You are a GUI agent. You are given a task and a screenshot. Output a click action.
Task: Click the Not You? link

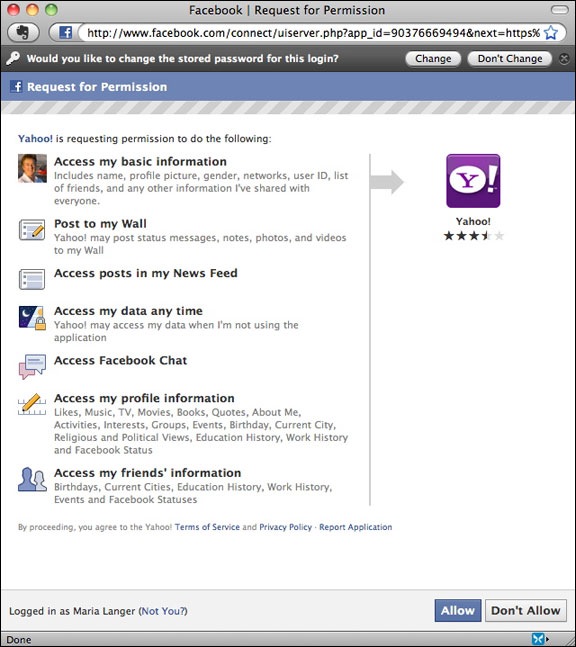[x=164, y=611]
